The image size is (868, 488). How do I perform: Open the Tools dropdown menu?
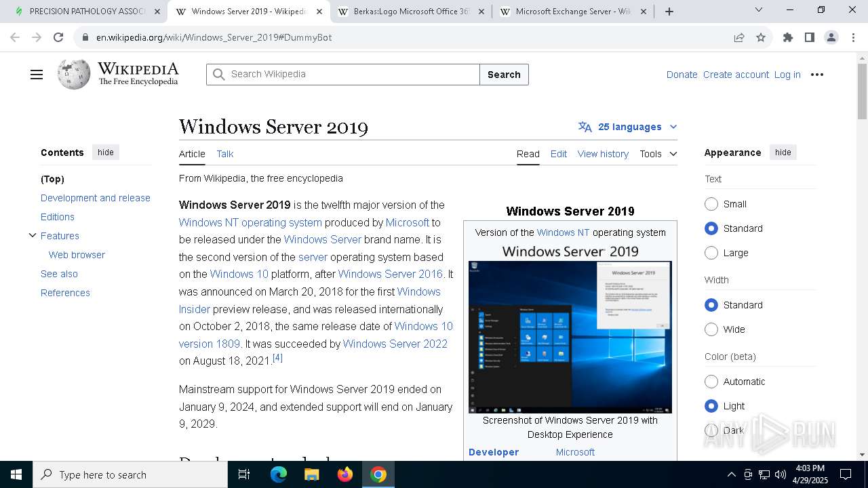[658, 154]
